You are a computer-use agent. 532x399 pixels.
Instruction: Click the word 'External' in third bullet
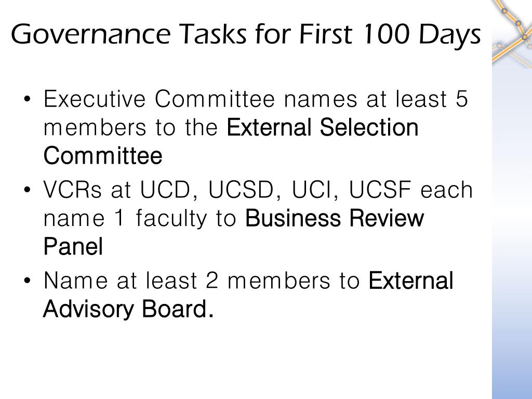tap(411, 280)
